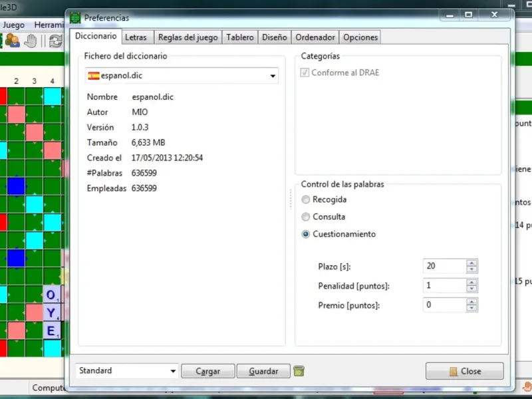
Task: Open the Herramientas menu in main window
Action: [x=49, y=25]
